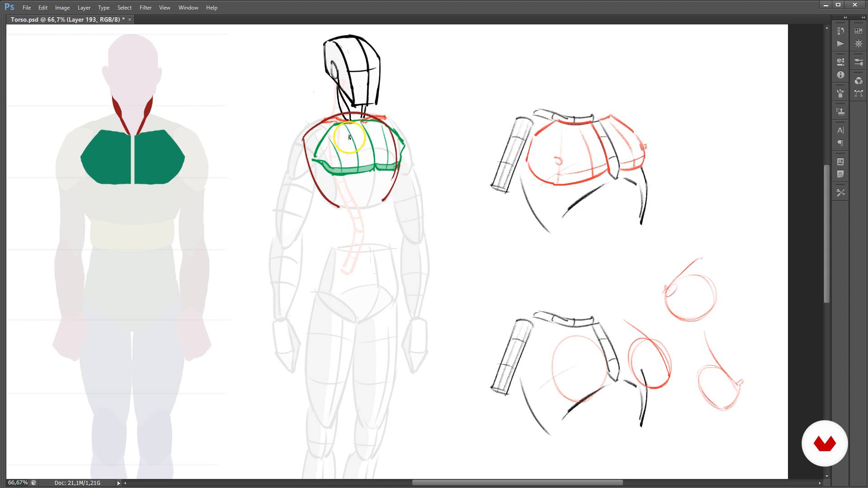Click the vertical scrollbar down arrow
Image resolution: width=868 pixels, height=488 pixels.
826,476
